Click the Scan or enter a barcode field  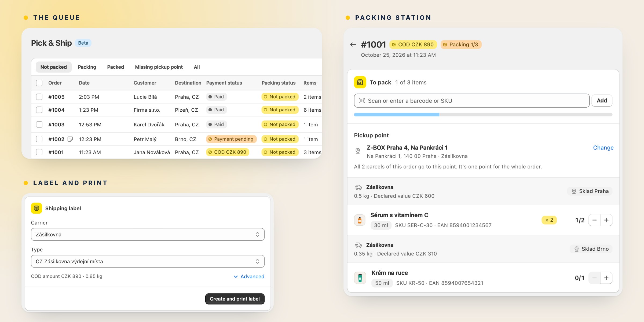coord(472,101)
